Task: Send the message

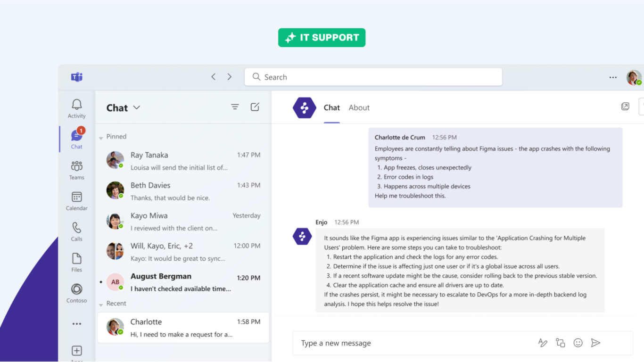Action: click(x=595, y=343)
